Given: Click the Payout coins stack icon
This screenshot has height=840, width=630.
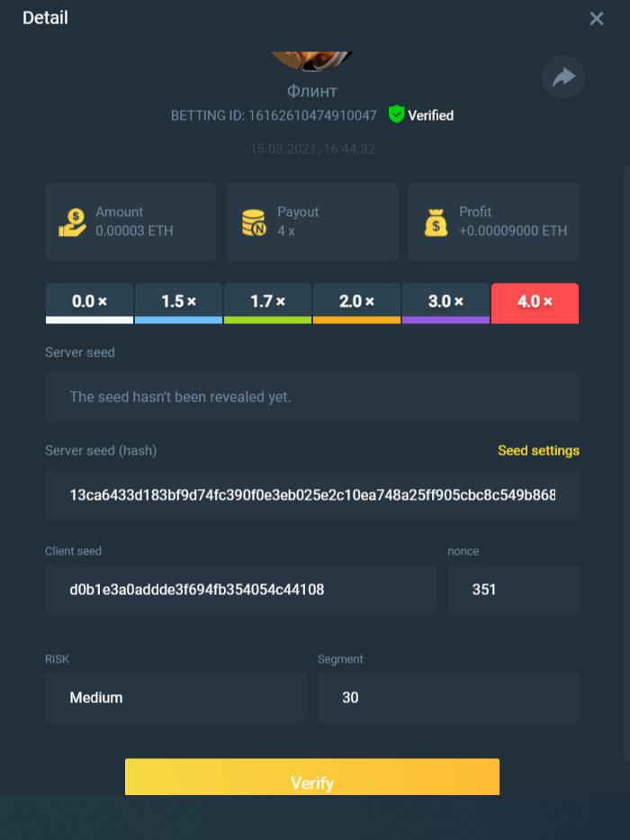Looking at the screenshot, I should pos(255,221).
